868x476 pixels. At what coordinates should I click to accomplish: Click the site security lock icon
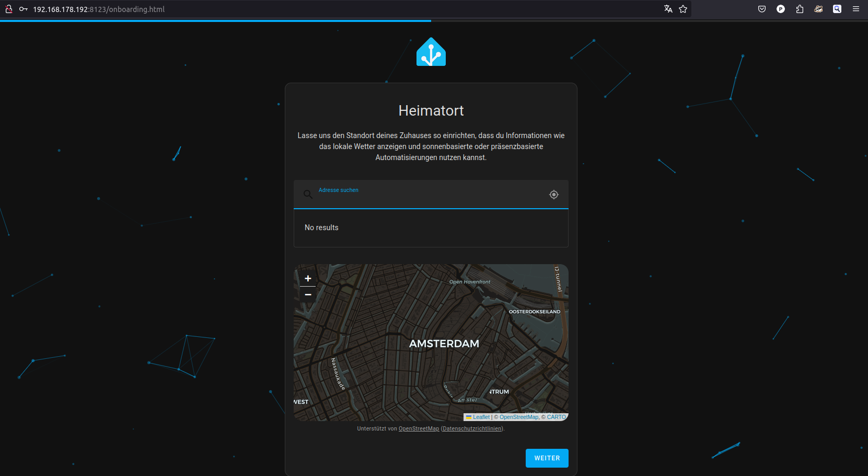(9, 9)
